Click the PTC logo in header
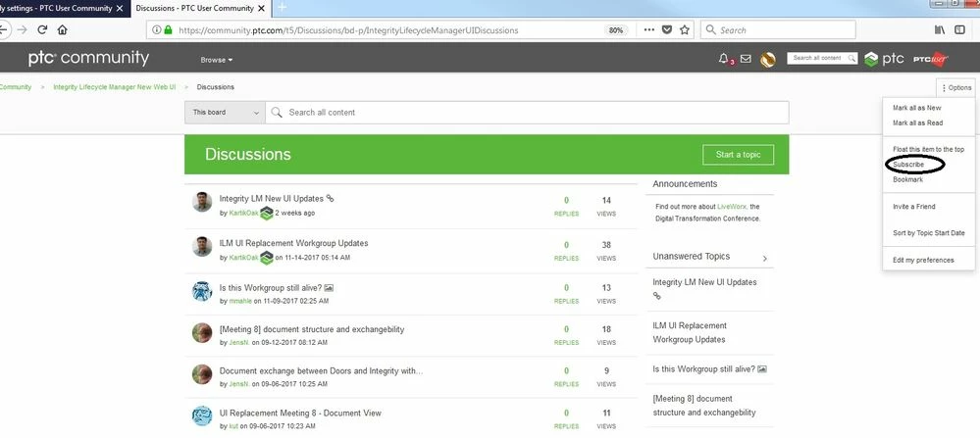980x438 pixels. pos(884,59)
